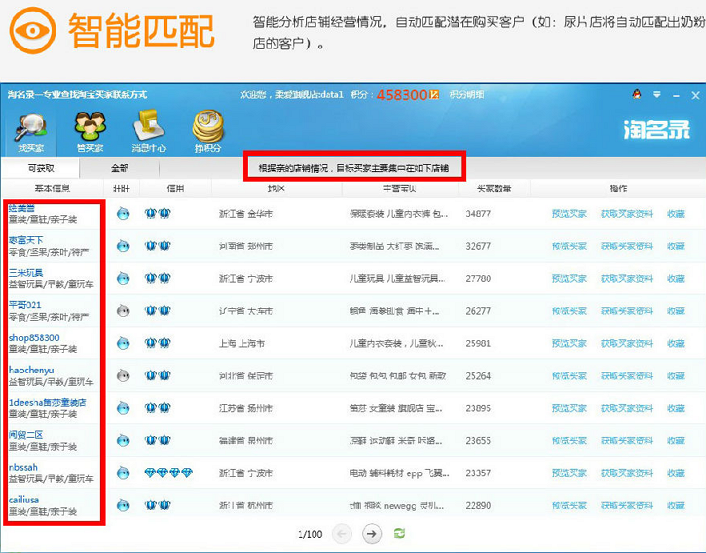This screenshot has height=553, width=706.
Task: Click crown credit icons in 枣富天下 row
Action: pos(158,245)
